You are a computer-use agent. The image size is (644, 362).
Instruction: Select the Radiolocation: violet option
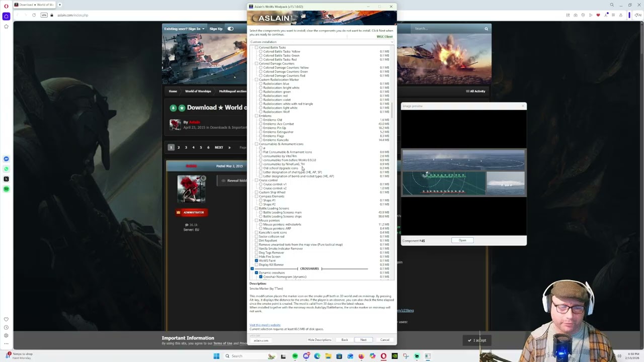[x=261, y=100]
